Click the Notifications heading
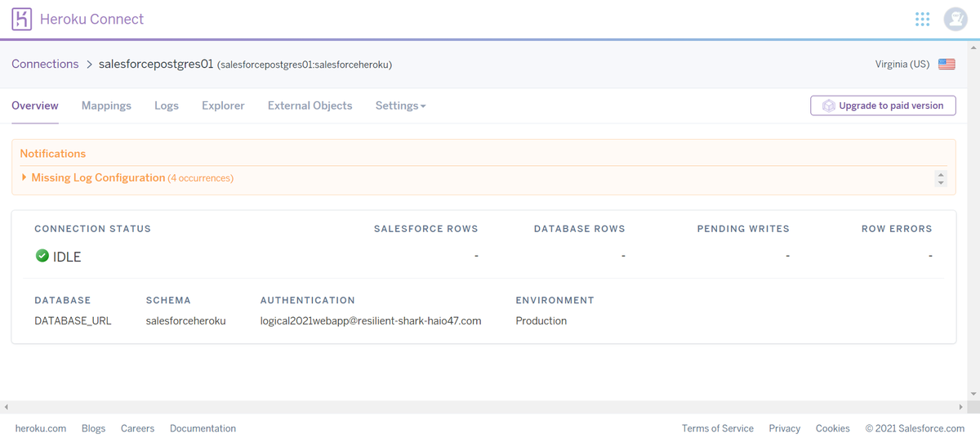The height and width of the screenshot is (443, 980). pos(53,153)
